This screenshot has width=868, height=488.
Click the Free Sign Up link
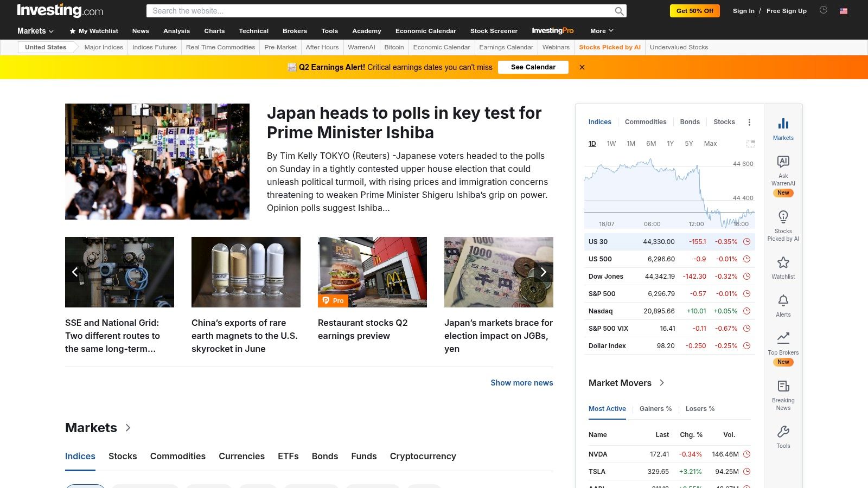[x=786, y=11]
